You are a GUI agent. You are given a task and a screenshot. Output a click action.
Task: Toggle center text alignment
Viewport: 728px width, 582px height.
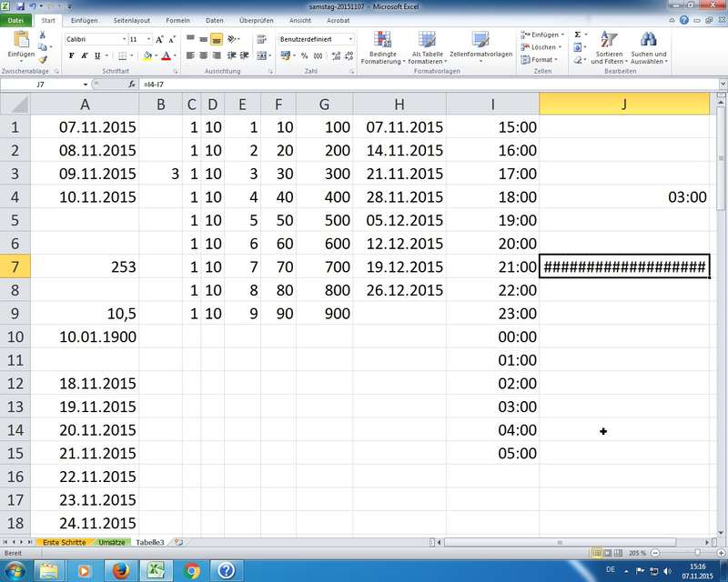[x=204, y=55]
